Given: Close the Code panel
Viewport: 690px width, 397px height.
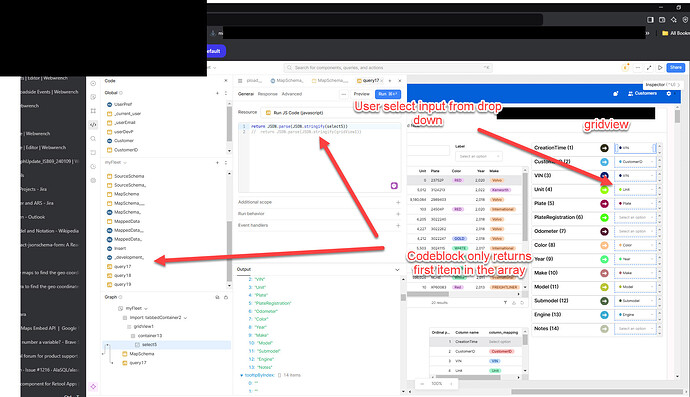Looking at the screenshot, I should 226,81.
